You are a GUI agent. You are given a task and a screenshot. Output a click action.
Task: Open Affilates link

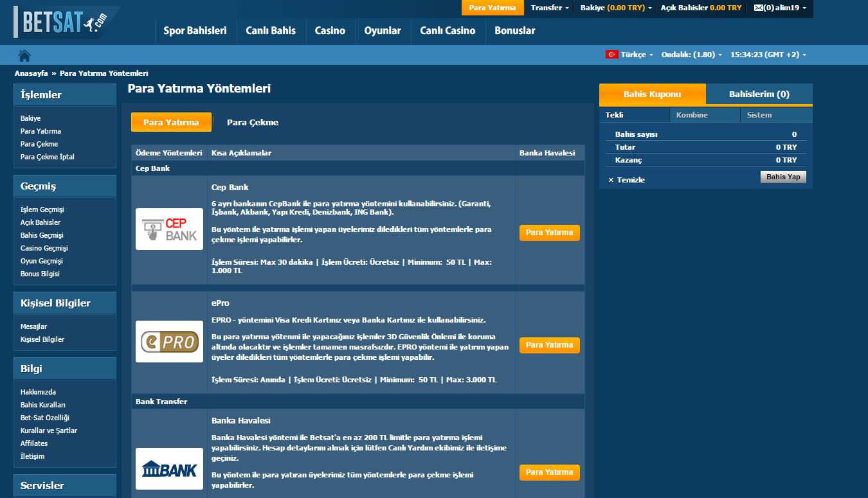34,443
